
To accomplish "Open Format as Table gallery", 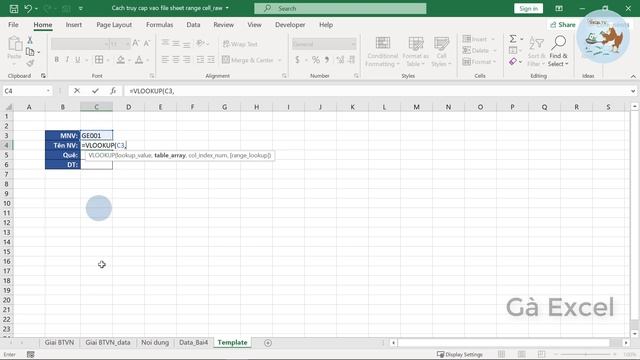I will [x=416, y=52].
